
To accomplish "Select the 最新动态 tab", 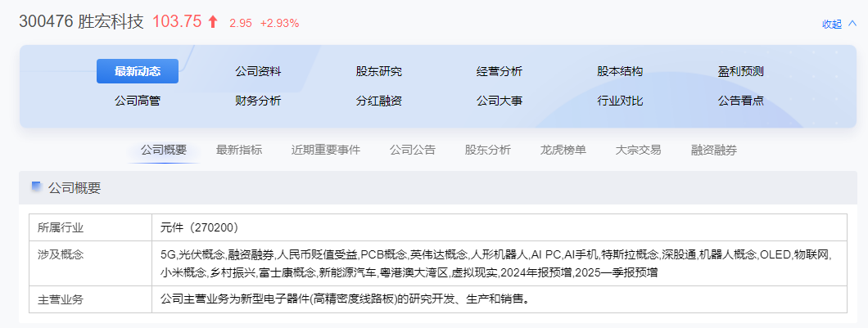I will [137, 71].
